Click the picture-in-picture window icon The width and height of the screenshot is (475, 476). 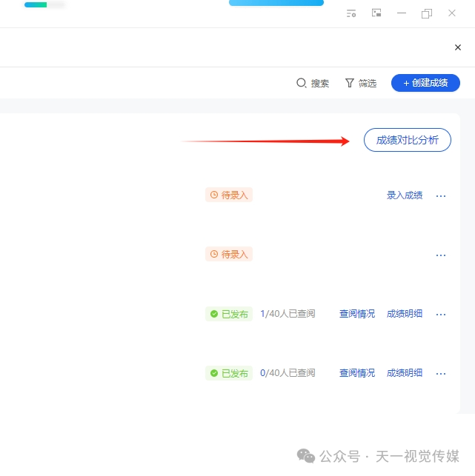376,13
